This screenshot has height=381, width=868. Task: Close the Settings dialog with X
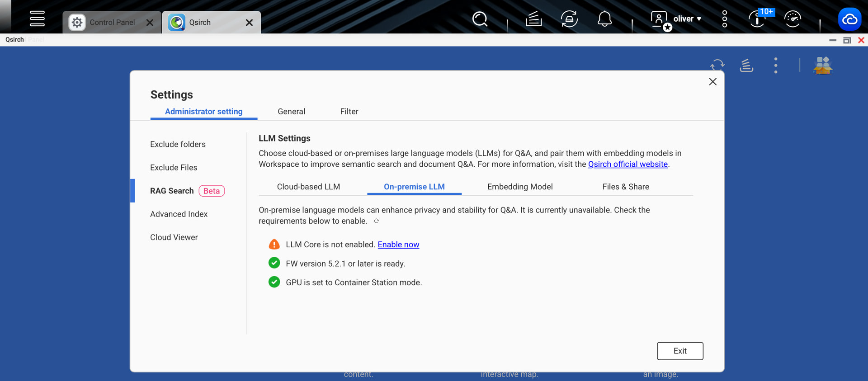click(x=712, y=82)
